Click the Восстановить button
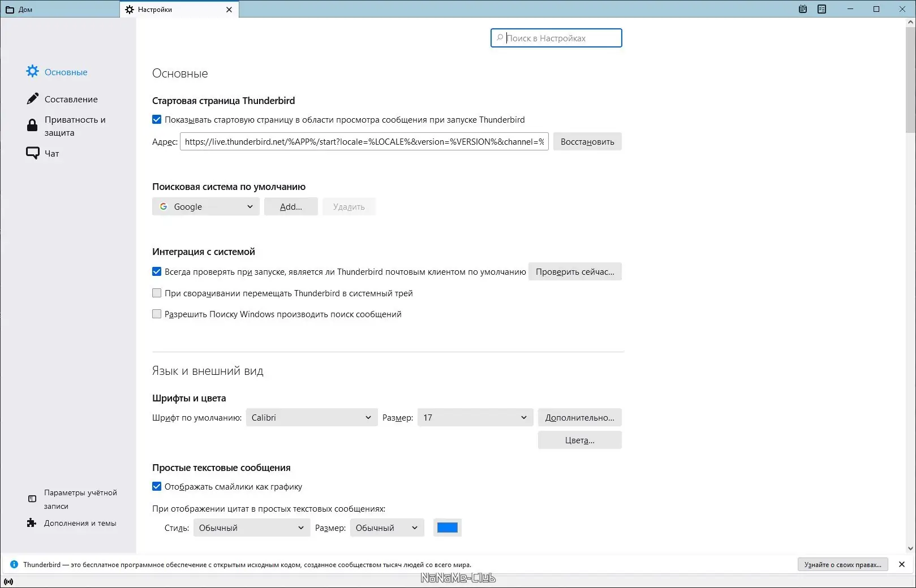Image resolution: width=916 pixels, height=588 pixels. point(587,141)
